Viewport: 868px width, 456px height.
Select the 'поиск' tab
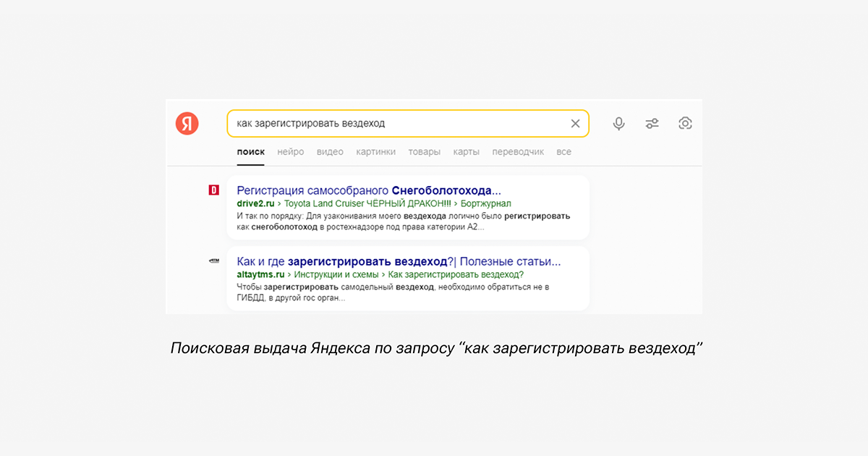[x=251, y=152]
